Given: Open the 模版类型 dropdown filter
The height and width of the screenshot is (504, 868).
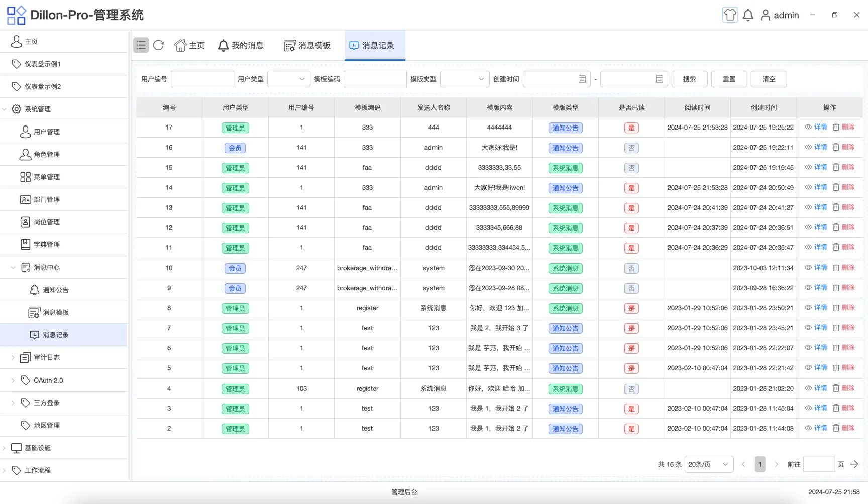Looking at the screenshot, I should 465,79.
